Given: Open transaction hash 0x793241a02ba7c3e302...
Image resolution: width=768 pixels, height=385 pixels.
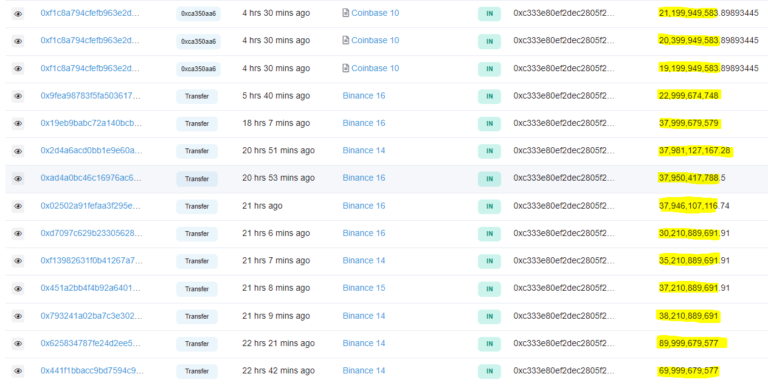Looking at the screenshot, I should click(x=91, y=316).
